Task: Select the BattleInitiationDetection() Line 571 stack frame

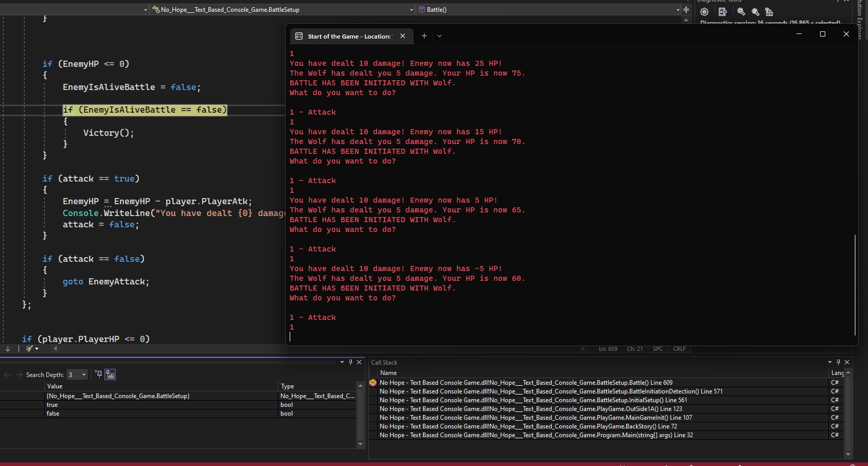Action: (x=603, y=391)
